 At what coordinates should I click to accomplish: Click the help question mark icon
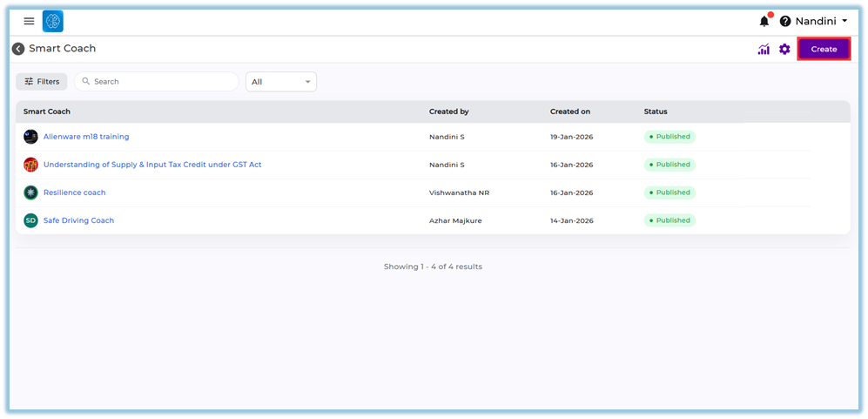coord(784,21)
